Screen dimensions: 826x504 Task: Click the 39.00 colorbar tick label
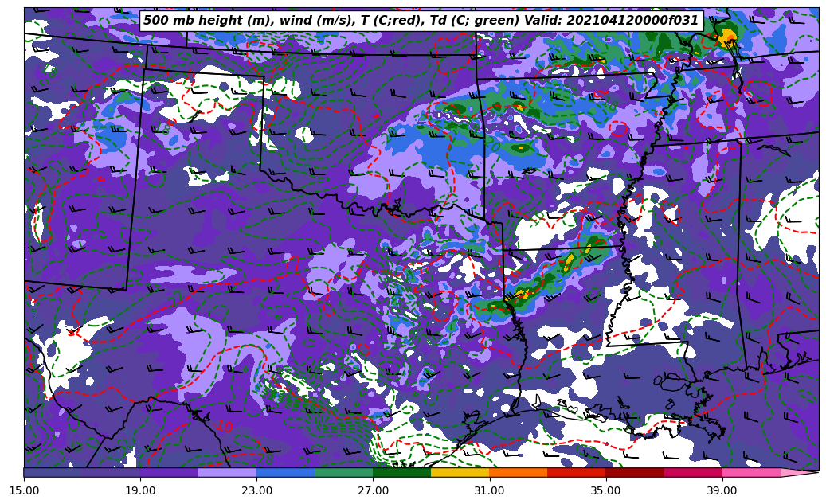[x=722, y=490]
